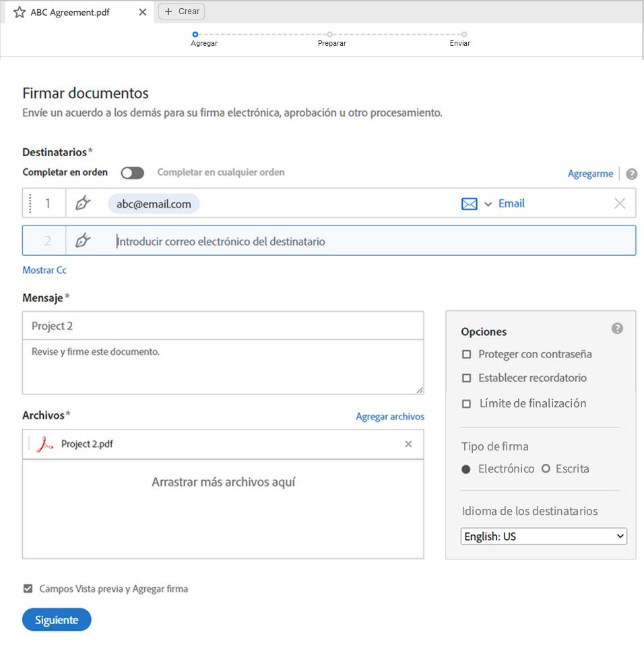Click the Crear new tab button

coord(181,11)
